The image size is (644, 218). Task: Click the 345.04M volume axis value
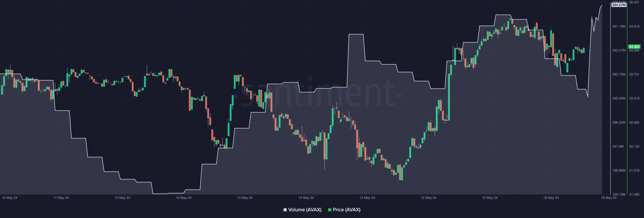619,98
